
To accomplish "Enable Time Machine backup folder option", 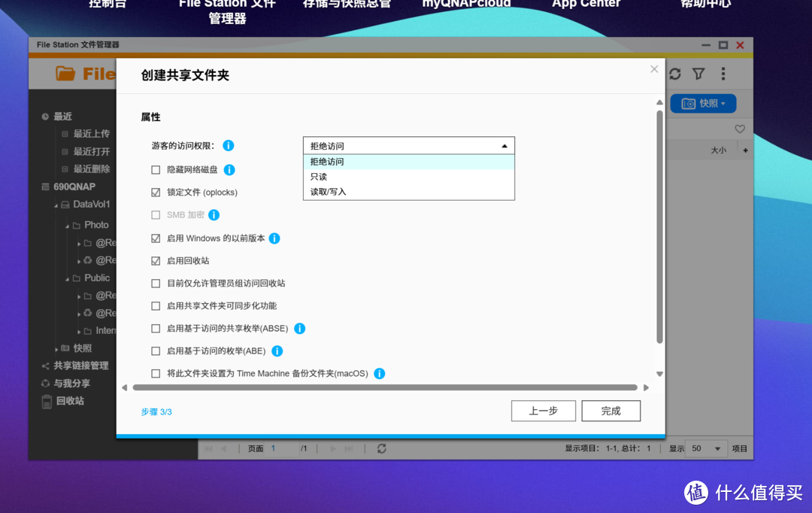I will [156, 373].
